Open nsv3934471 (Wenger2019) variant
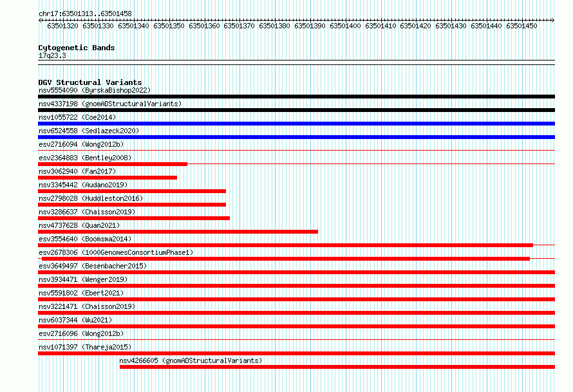Image resolution: width=573 pixels, height=392 pixels. (83, 279)
